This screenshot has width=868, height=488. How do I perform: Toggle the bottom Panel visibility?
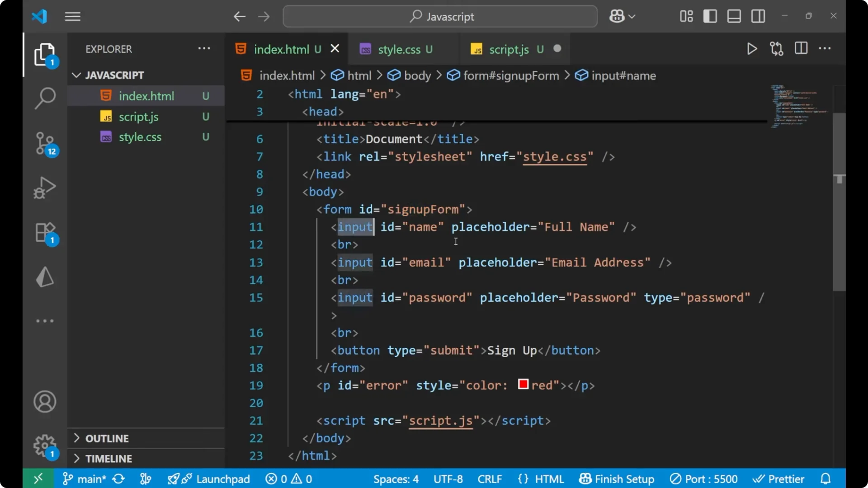(x=733, y=16)
